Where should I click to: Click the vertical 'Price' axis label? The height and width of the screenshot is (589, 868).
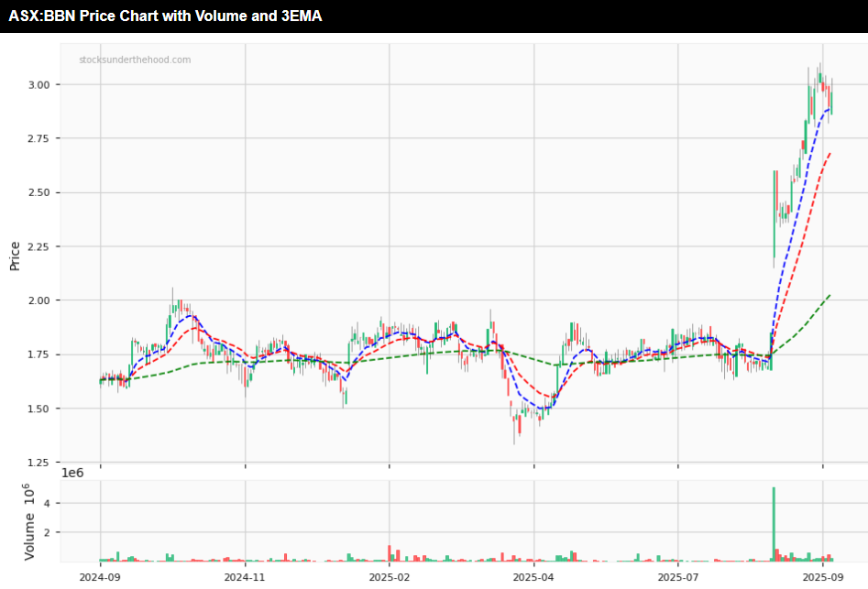(x=15, y=256)
